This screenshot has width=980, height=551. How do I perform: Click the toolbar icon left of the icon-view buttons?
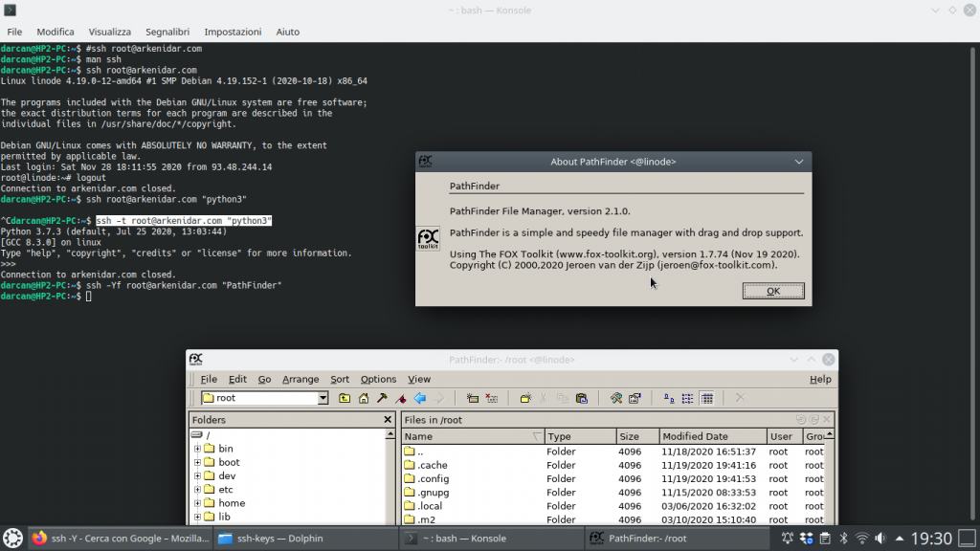click(635, 398)
